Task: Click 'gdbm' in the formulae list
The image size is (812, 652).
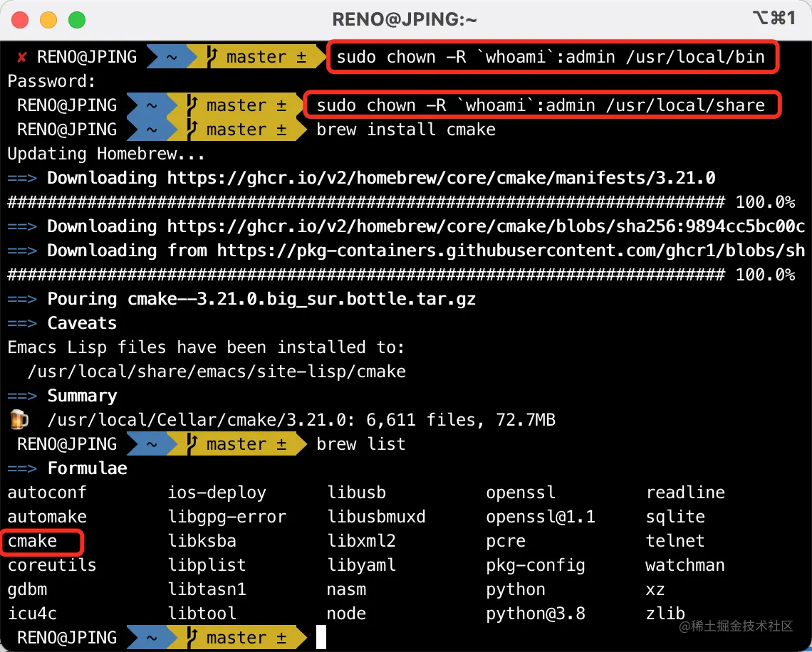Action: click(28, 589)
